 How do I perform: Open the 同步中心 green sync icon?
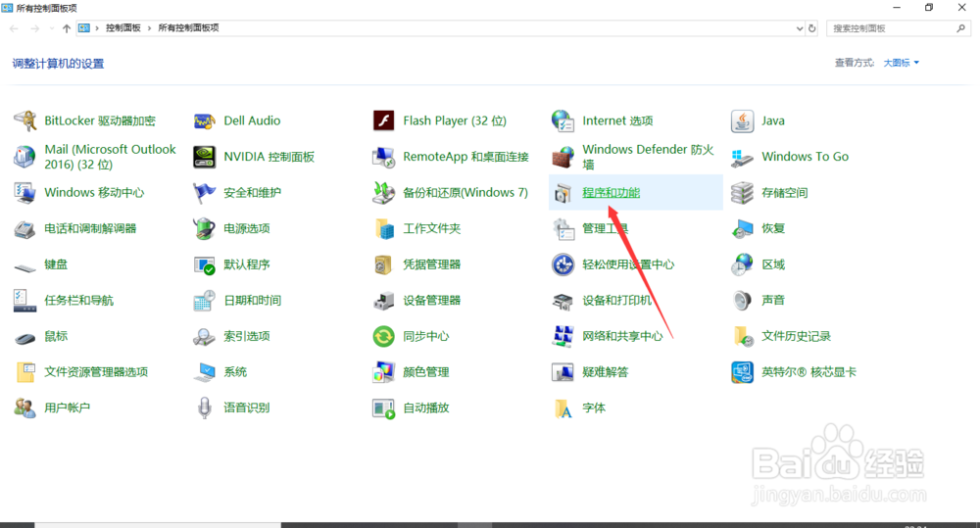click(384, 336)
